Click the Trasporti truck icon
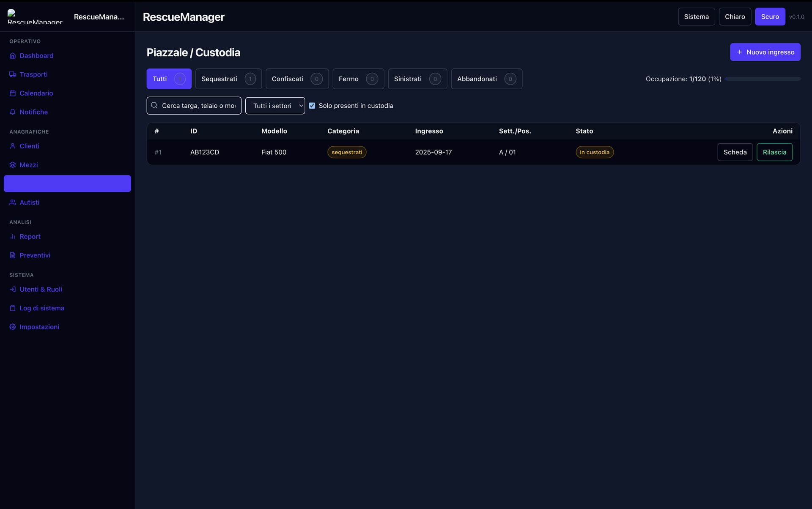The height and width of the screenshot is (509, 812). (13, 74)
